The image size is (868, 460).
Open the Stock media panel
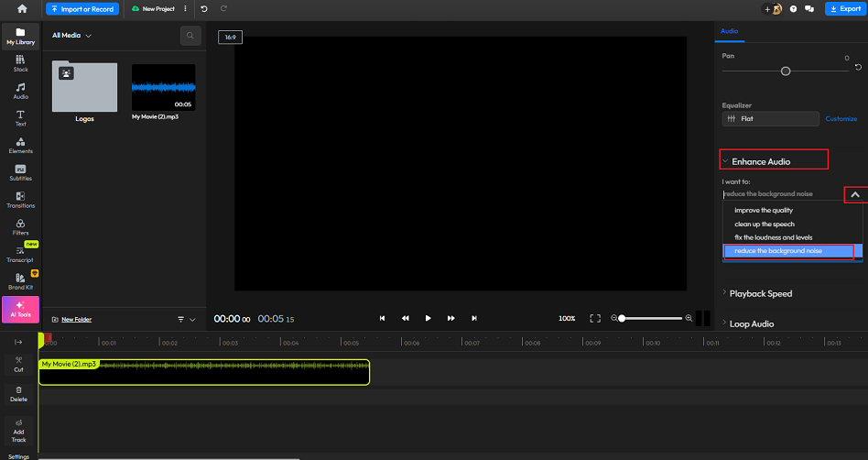[x=20, y=63]
